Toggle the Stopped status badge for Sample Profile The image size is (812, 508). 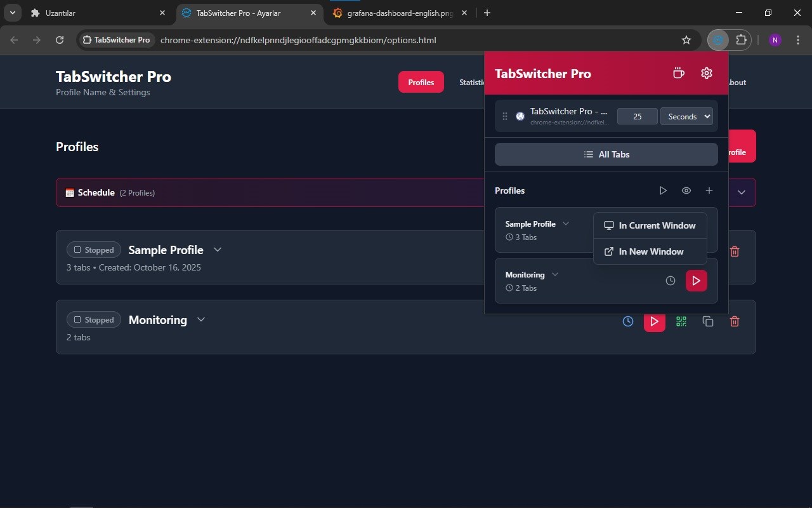tap(94, 250)
